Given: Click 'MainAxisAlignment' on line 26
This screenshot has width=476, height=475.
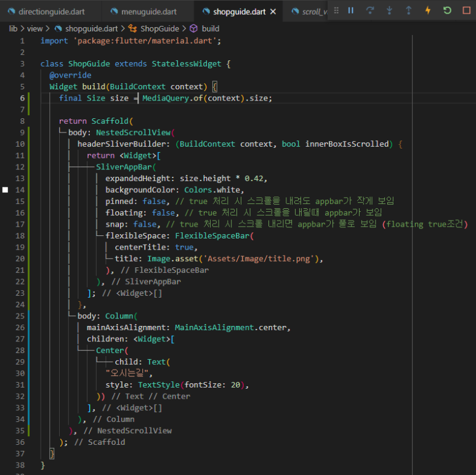Looking at the screenshot, I should click(x=214, y=327).
